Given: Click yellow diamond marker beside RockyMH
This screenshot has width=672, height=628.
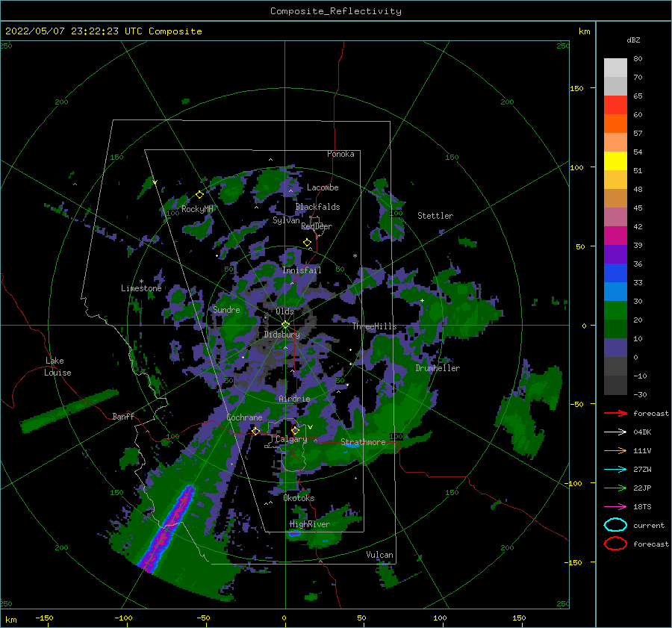Looking at the screenshot, I should pos(199,195).
